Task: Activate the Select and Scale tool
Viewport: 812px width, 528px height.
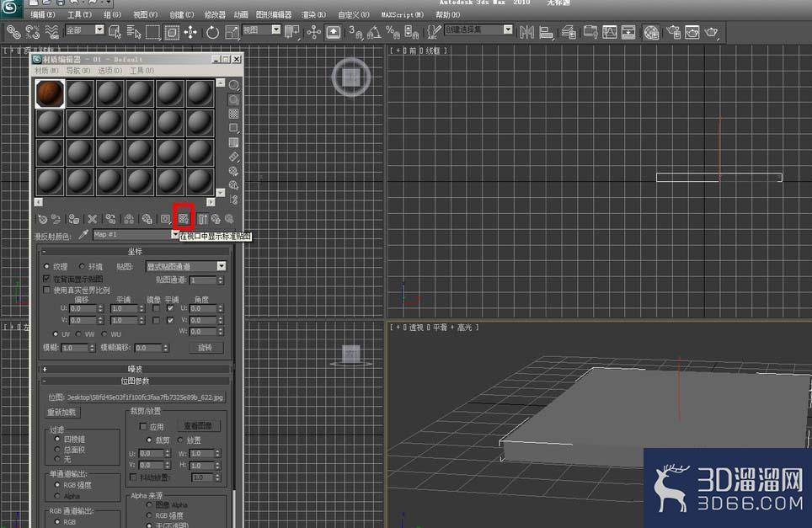Action: pos(232,33)
